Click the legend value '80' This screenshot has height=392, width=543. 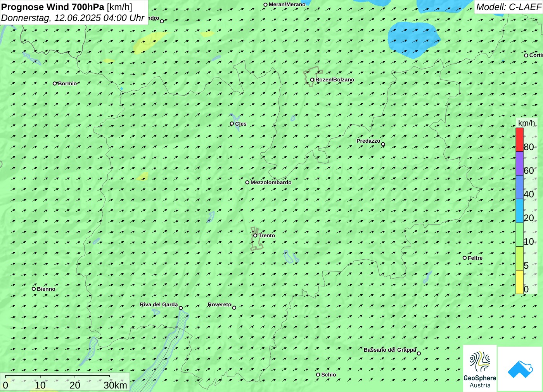tap(529, 147)
